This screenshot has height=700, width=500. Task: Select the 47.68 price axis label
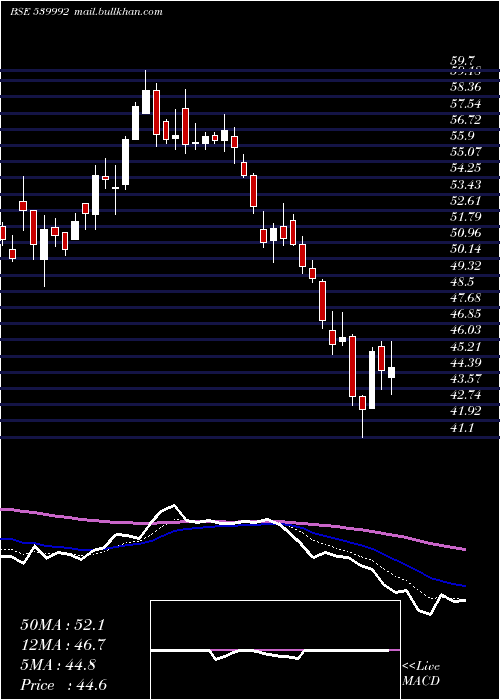(x=466, y=298)
